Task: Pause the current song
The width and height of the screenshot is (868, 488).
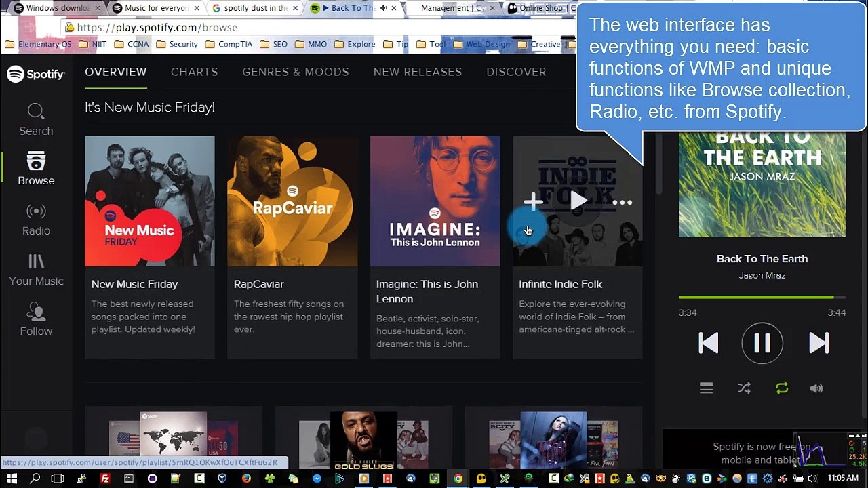Action: point(762,344)
